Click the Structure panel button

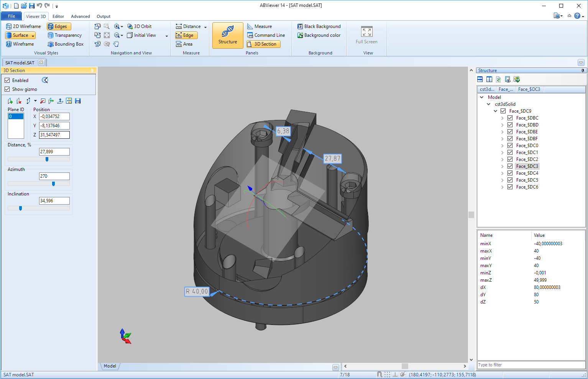(x=228, y=35)
